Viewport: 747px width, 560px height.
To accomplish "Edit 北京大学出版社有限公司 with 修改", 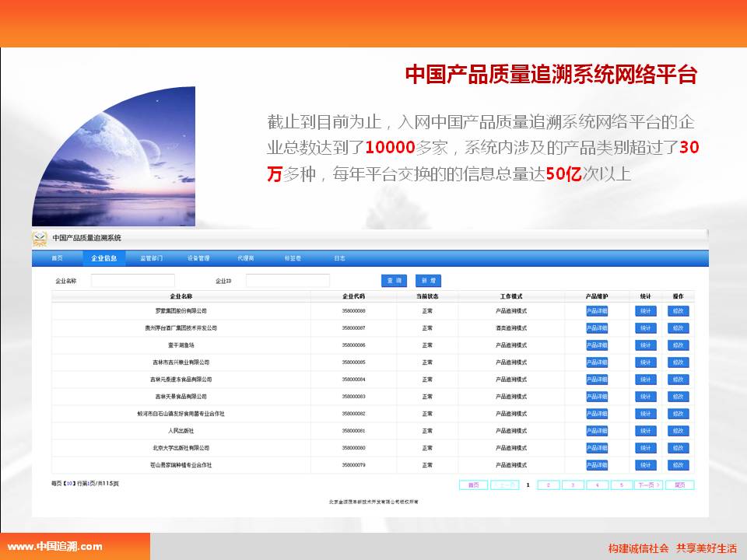I will click(679, 448).
